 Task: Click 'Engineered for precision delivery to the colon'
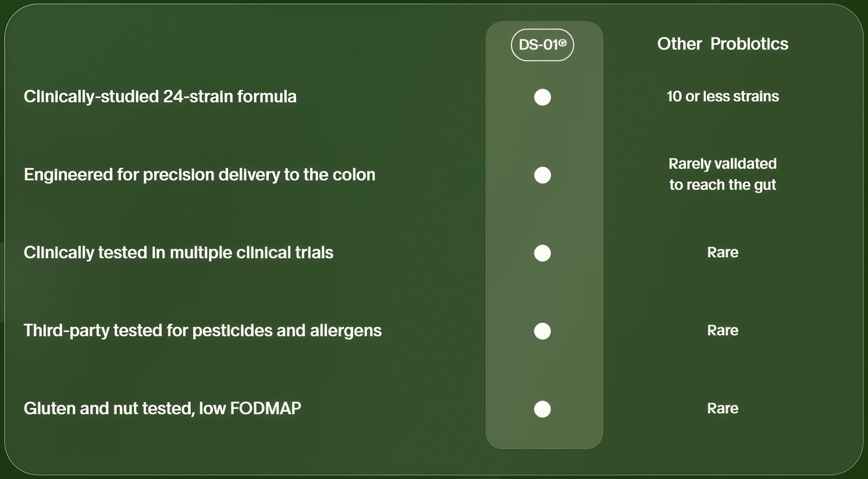[x=200, y=175]
